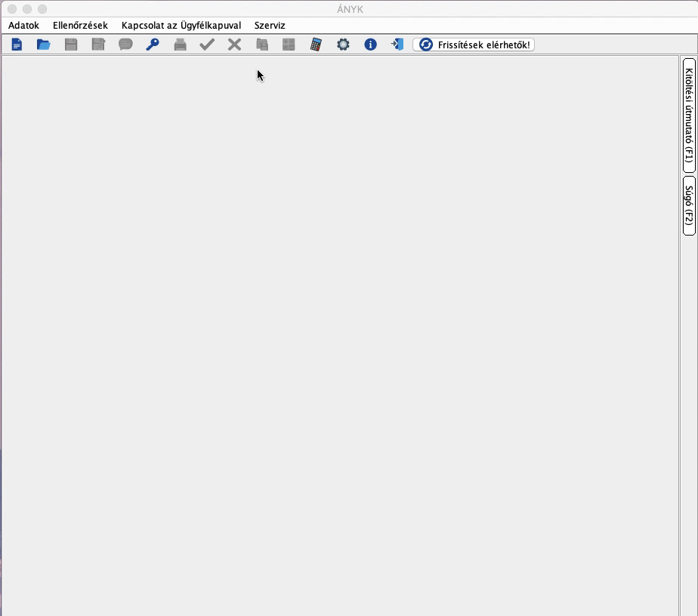This screenshot has height=616, width=698.
Task: Open Kapcsolat az Ügyfélkapuval menu
Action: (x=181, y=26)
